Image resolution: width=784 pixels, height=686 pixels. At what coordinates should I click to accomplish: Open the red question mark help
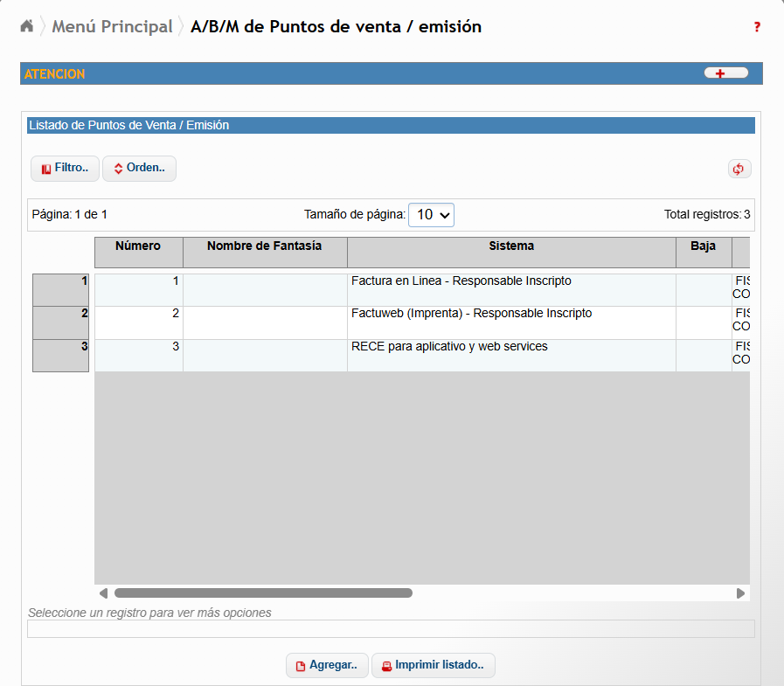757,27
